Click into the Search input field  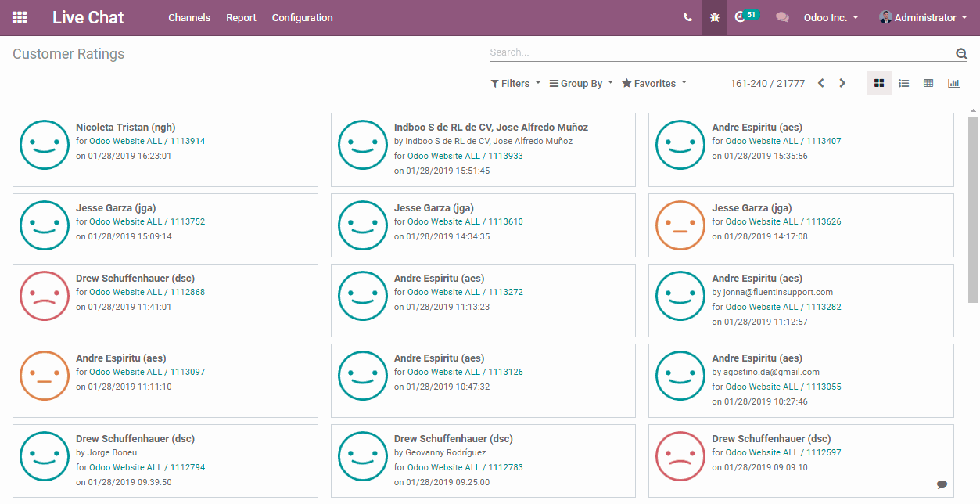coord(720,52)
